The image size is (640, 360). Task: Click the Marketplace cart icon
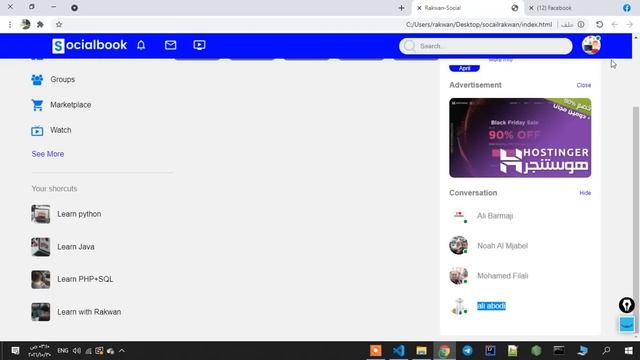[x=37, y=105]
